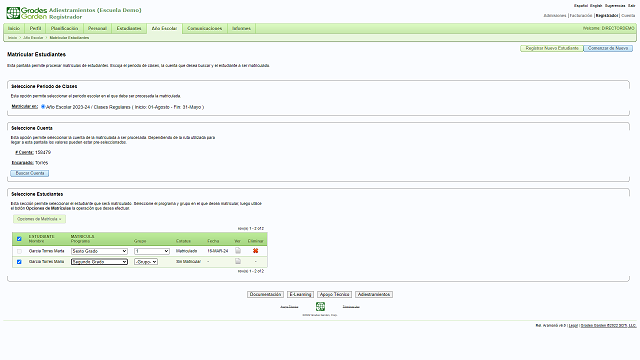
Task: Open the Documentación footer button
Action: (265, 294)
